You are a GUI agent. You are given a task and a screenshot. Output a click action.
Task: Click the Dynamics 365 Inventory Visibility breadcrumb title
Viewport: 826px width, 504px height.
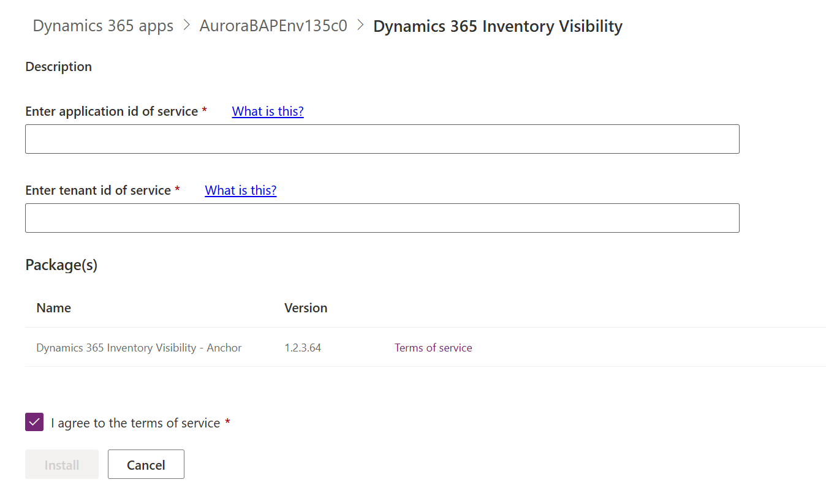click(498, 26)
